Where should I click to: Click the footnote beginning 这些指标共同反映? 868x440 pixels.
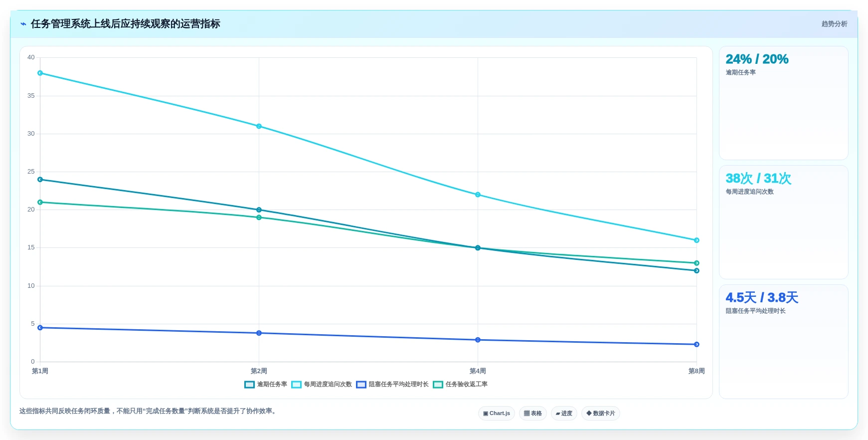click(149, 411)
